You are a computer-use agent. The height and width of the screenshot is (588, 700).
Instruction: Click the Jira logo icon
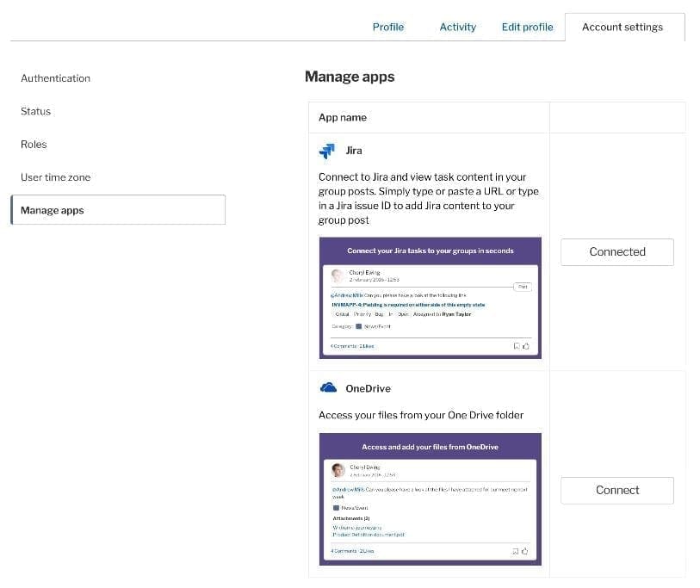tap(327, 151)
